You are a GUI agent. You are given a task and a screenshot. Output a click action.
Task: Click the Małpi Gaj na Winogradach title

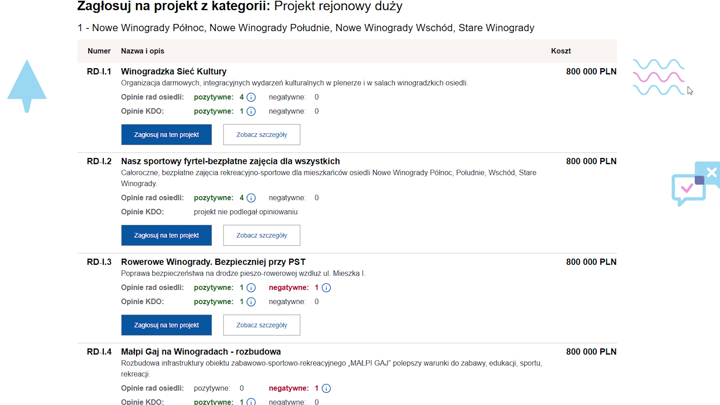pos(200,352)
